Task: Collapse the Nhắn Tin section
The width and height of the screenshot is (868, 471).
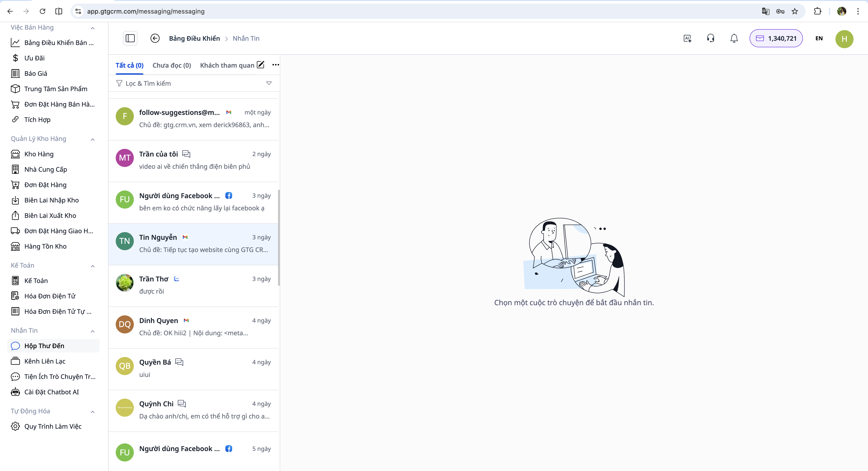Action: tap(93, 331)
